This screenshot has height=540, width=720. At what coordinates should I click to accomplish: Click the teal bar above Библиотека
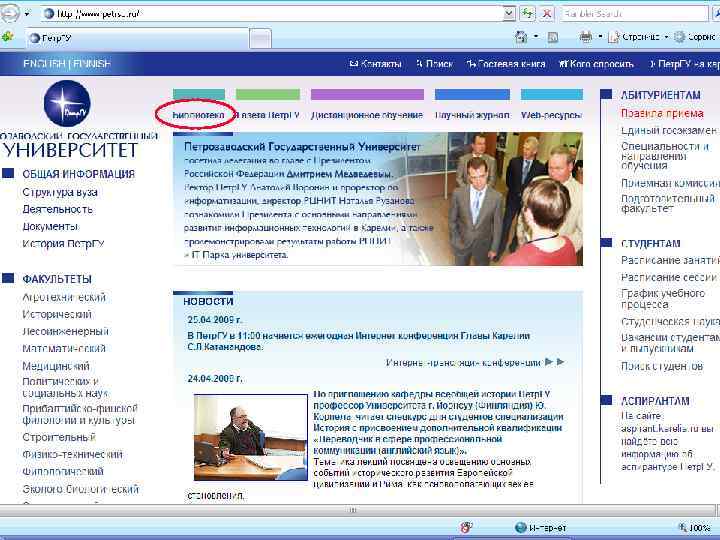199,94
